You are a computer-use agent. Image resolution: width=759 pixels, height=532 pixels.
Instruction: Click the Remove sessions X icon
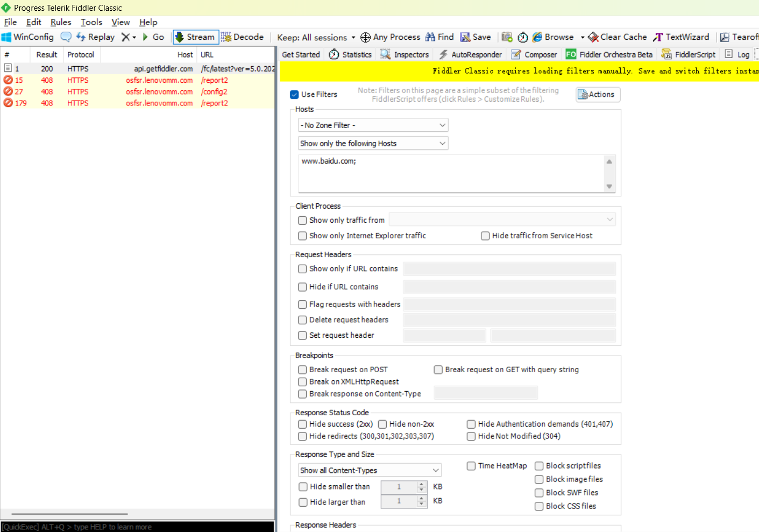[125, 37]
